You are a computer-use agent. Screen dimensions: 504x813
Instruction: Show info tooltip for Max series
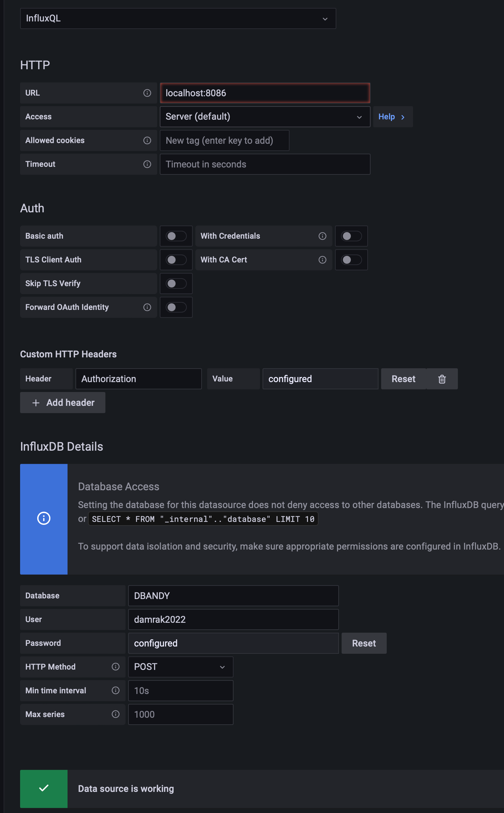pos(116,714)
